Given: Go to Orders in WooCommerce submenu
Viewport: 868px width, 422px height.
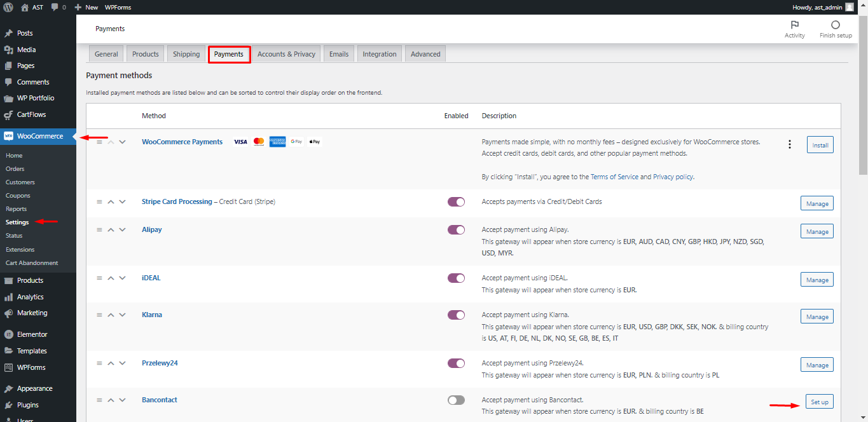Looking at the screenshot, I should coord(15,169).
